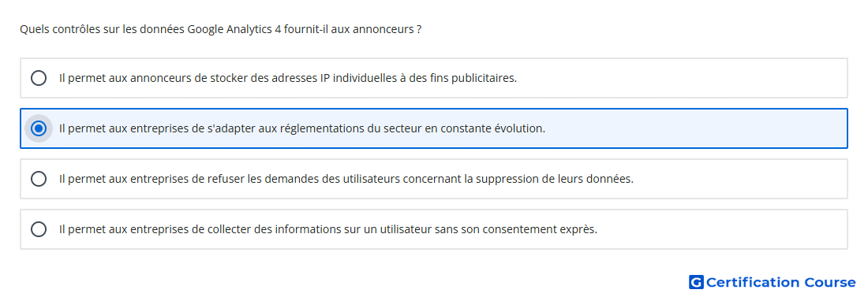Image resolution: width=868 pixels, height=297 pixels.
Task: Click answer text 'collecter des informations sur un utilisateur'
Action: (x=336, y=229)
